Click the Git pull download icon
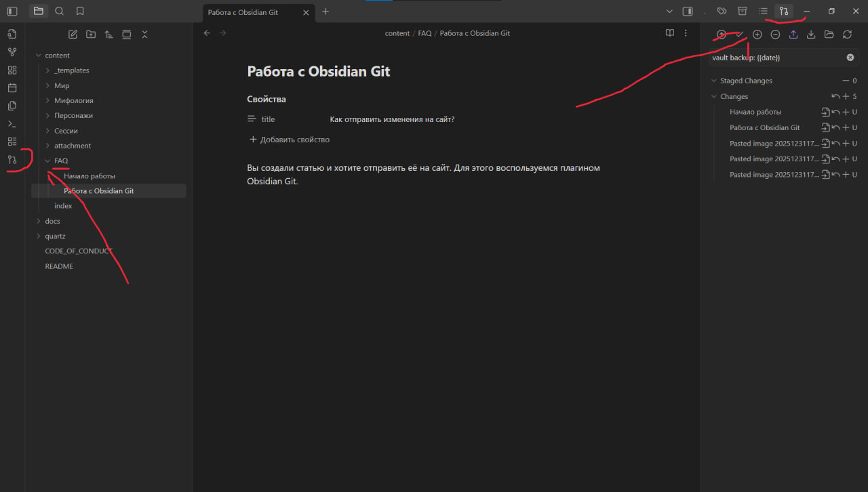This screenshot has width=868, height=492. [x=811, y=35]
